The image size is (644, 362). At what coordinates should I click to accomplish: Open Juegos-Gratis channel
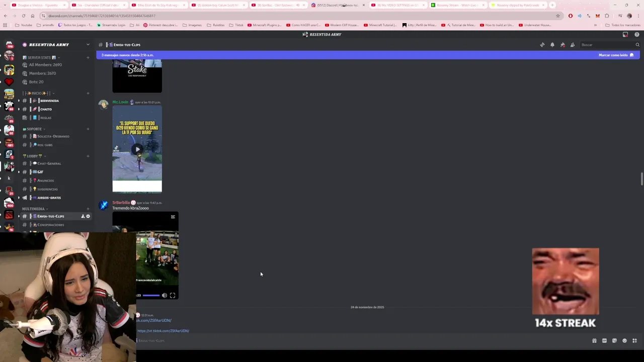[55, 198]
